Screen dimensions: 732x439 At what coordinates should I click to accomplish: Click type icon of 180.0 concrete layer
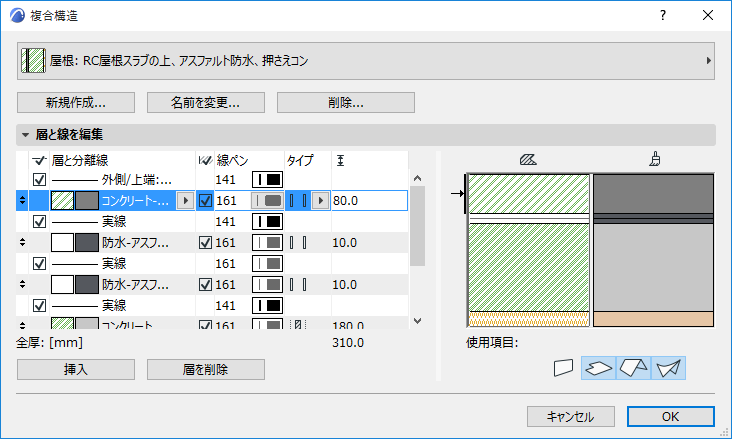click(x=298, y=325)
